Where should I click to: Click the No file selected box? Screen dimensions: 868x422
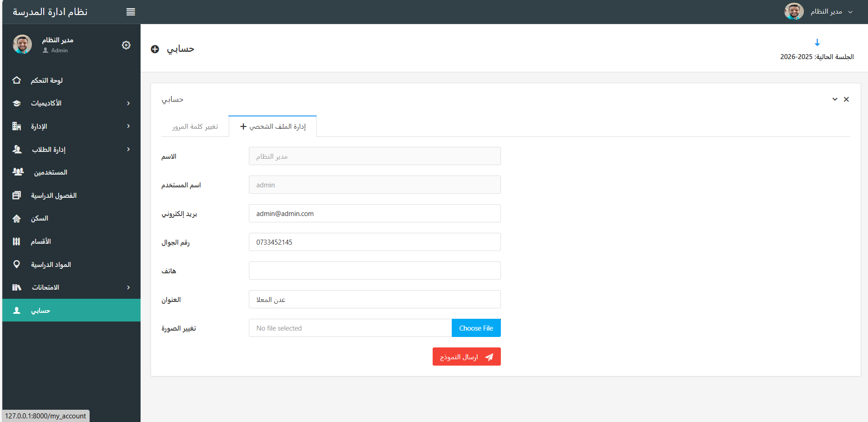pos(350,328)
